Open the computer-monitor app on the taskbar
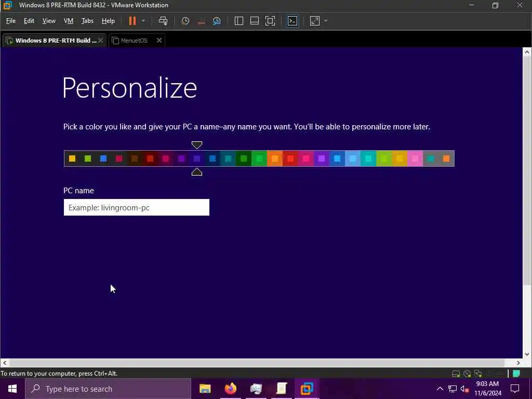The width and height of the screenshot is (532, 399). [256, 389]
